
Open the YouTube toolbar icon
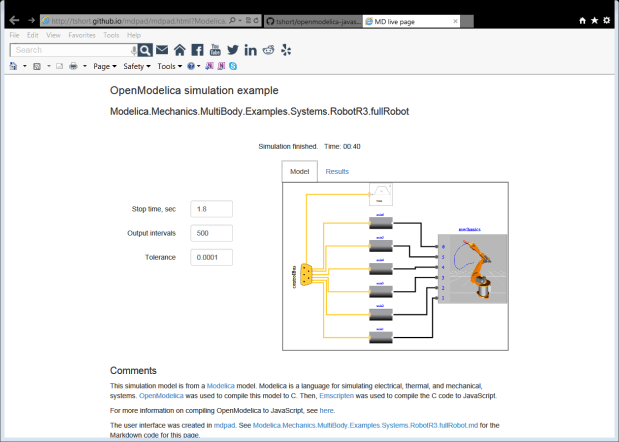coord(215,50)
